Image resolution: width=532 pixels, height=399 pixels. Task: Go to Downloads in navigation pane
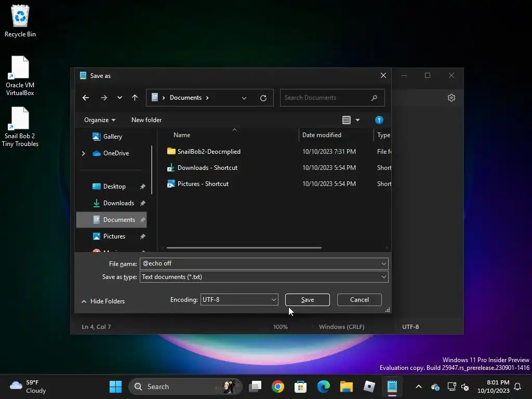[118, 203]
